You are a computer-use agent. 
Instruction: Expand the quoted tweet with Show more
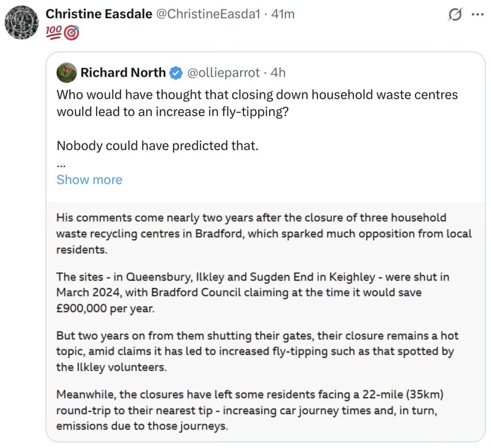[x=89, y=179]
